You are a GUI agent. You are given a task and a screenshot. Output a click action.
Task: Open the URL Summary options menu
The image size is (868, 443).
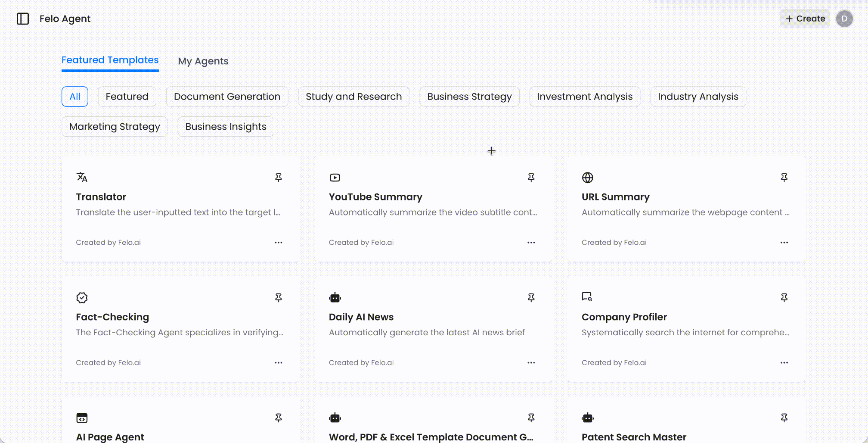784,242
